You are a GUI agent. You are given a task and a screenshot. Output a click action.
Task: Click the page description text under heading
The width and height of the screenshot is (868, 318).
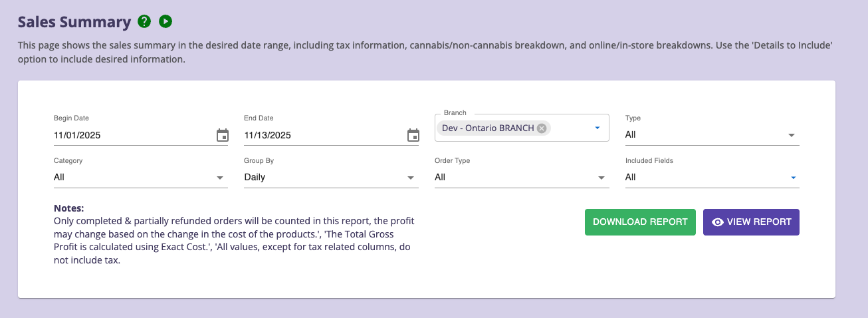click(x=425, y=52)
